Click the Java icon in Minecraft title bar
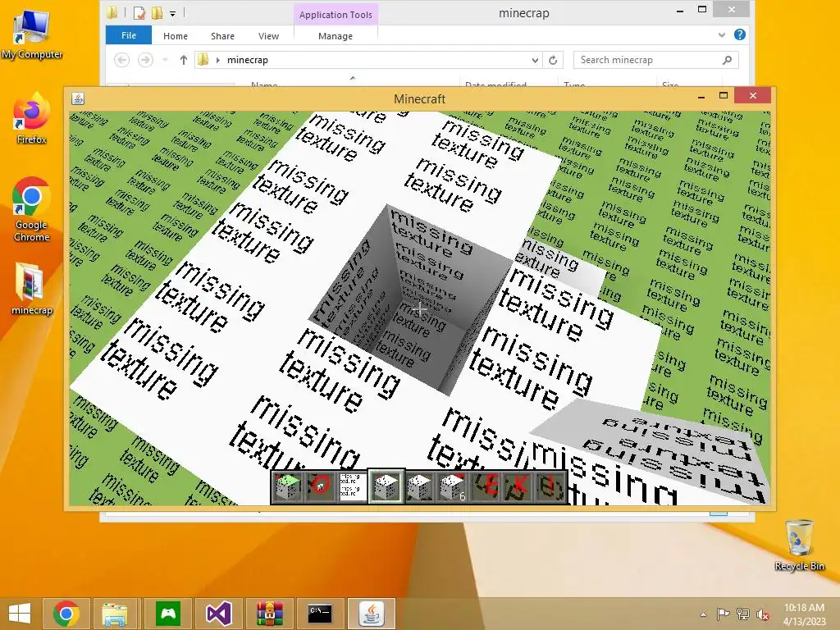Screen dimensions: 840x630 [78, 98]
